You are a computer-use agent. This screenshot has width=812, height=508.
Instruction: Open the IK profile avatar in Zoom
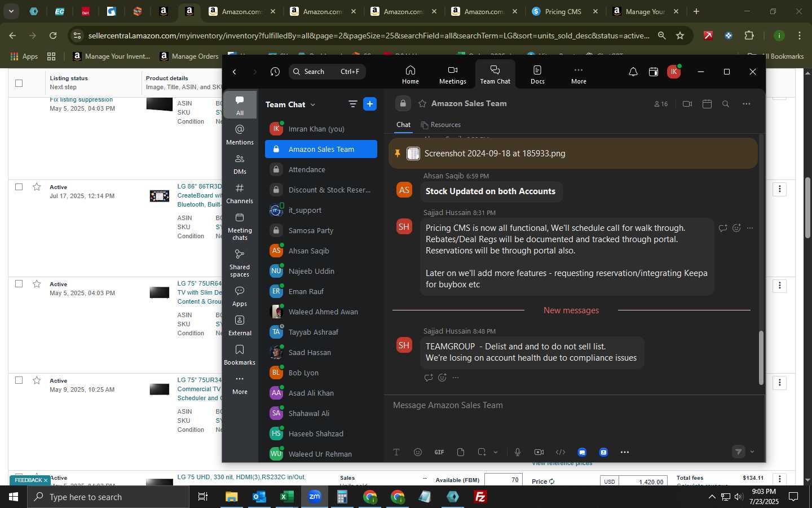(x=673, y=72)
